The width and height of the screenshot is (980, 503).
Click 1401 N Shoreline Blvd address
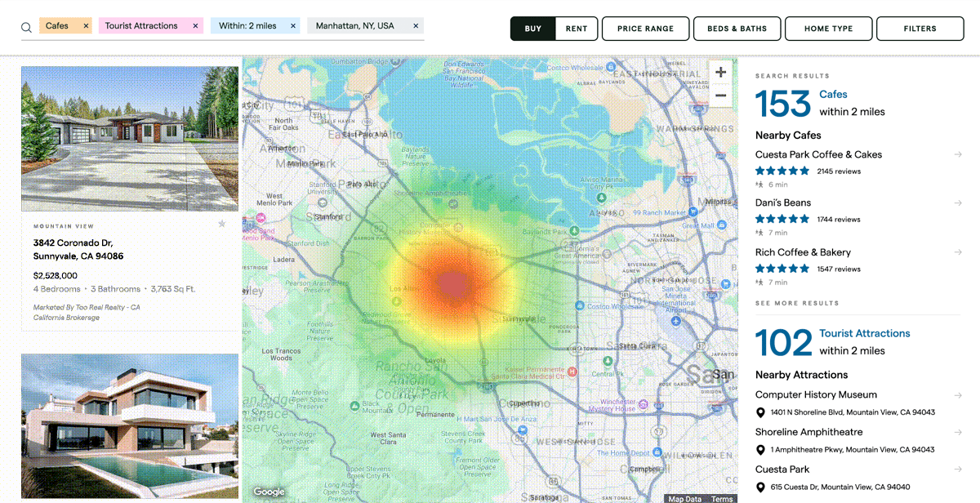[853, 412]
